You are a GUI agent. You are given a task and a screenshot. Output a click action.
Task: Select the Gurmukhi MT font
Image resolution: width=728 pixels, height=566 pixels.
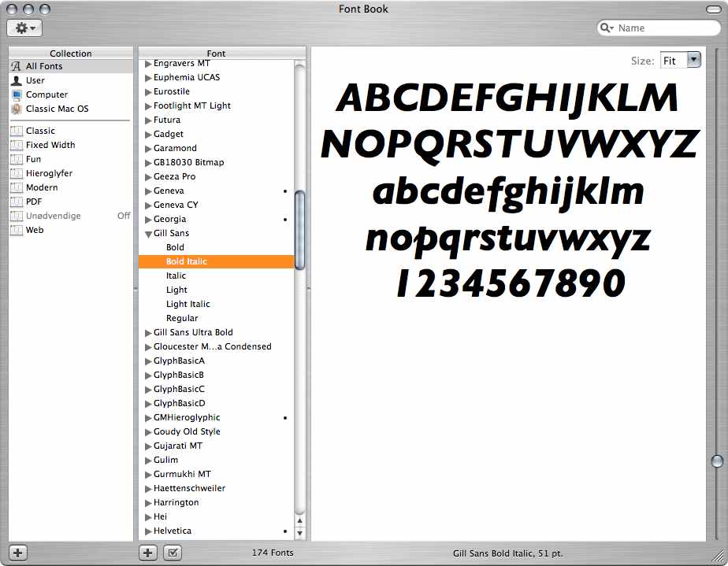point(182,474)
